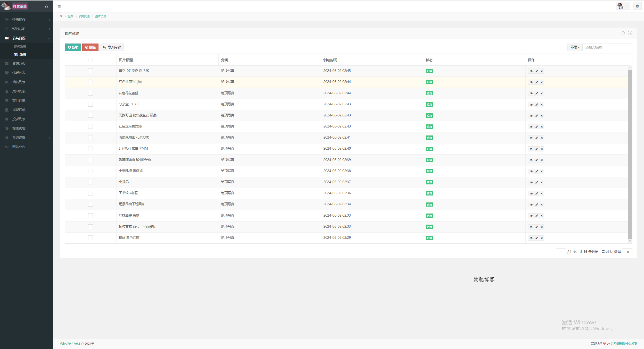Click the home location icon in breadcrumb
Viewport: 644px width, 349px height.
61,16
